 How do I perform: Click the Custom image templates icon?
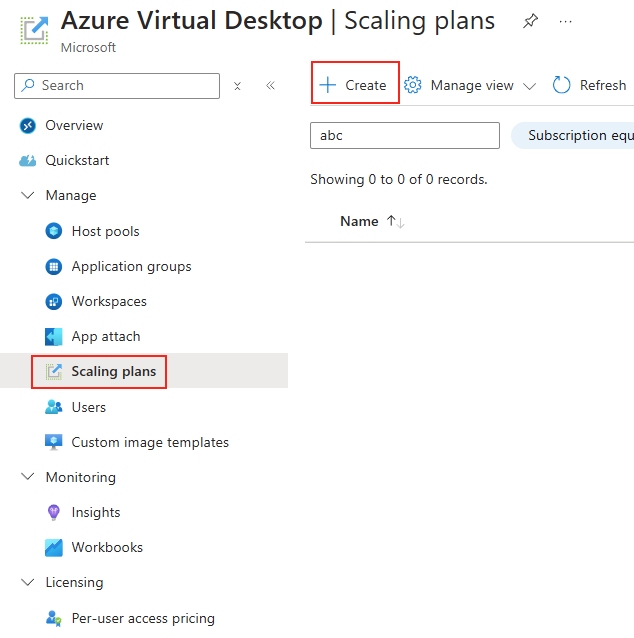pyautogui.click(x=54, y=442)
